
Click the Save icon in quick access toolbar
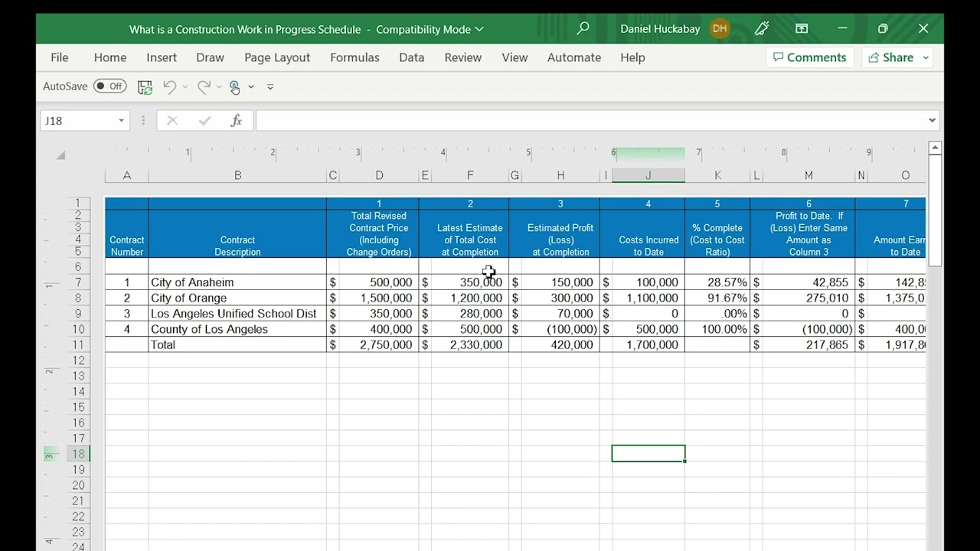click(x=145, y=87)
